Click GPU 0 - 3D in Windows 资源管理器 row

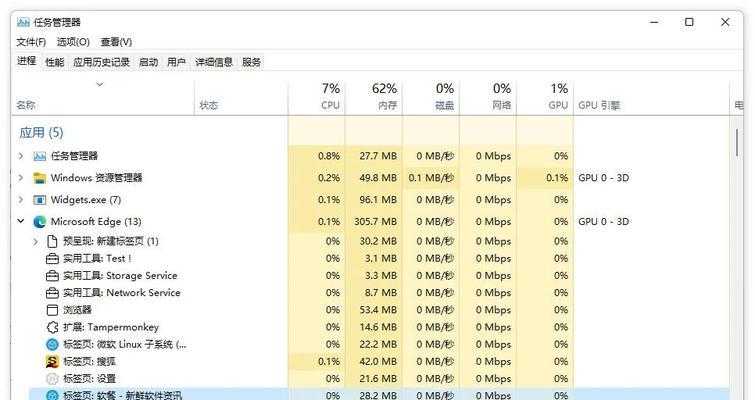(603, 178)
